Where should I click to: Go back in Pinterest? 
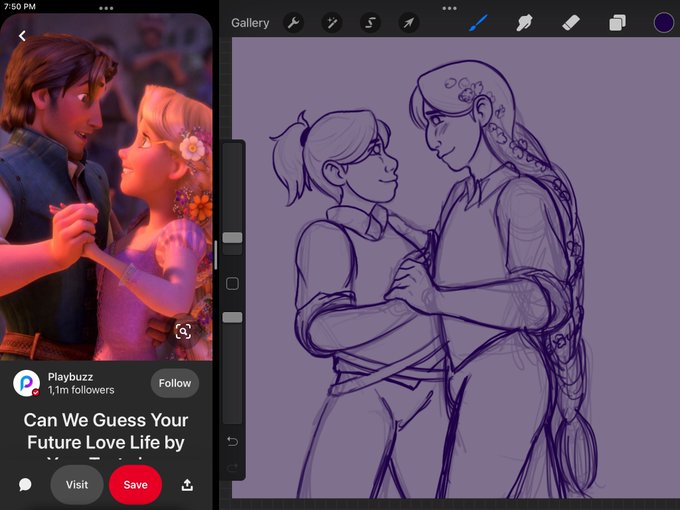(x=22, y=36)
